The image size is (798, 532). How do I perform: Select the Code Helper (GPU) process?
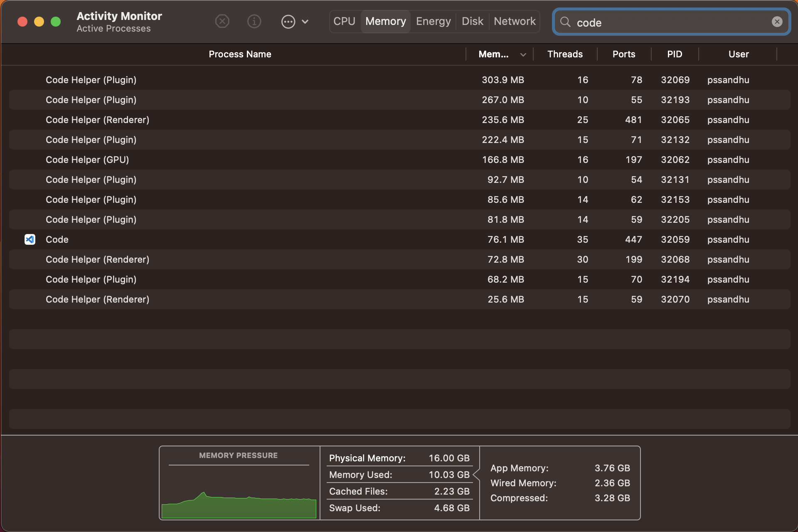tap(399, 160)
